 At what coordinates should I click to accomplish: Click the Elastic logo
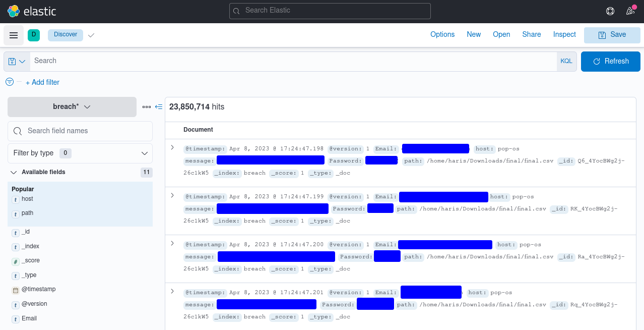click(x=32, y=11)
